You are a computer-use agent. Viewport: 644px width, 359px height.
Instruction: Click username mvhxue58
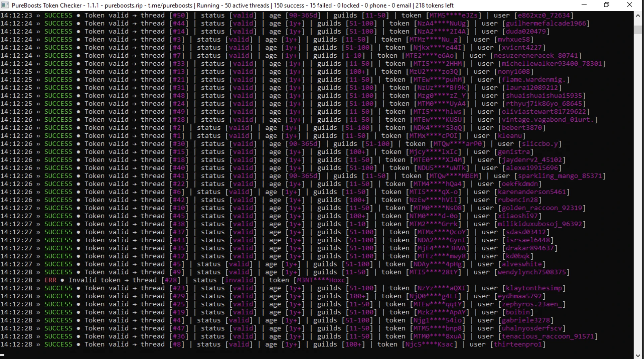click(514, 40)
